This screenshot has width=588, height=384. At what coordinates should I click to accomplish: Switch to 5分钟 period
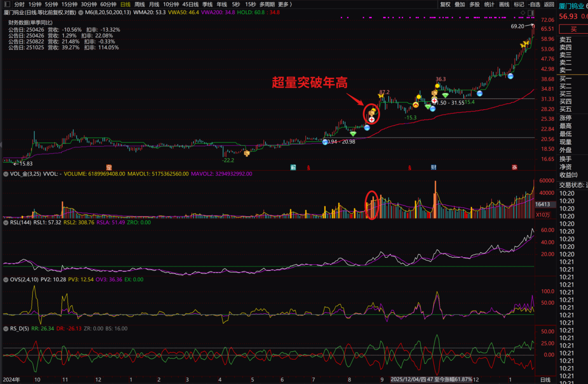51,4
